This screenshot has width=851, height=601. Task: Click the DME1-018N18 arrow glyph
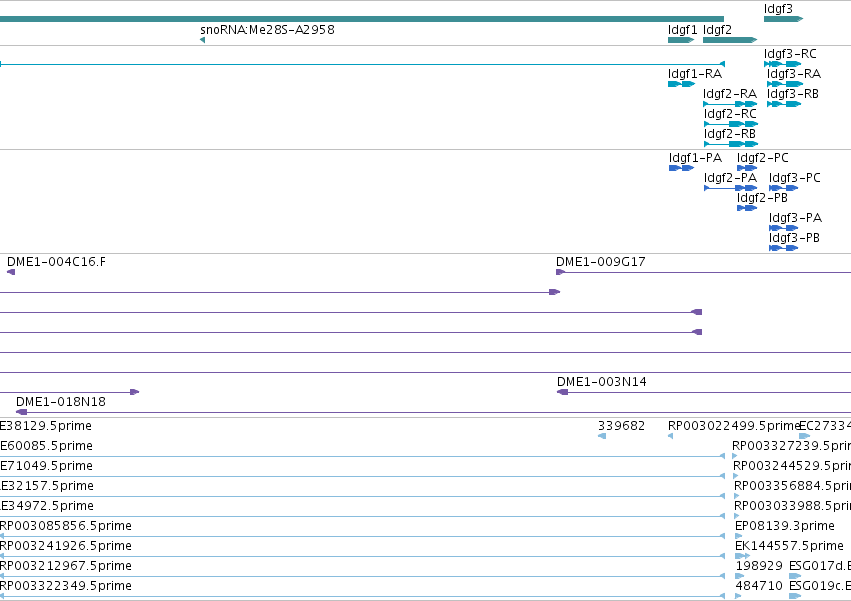22,412
